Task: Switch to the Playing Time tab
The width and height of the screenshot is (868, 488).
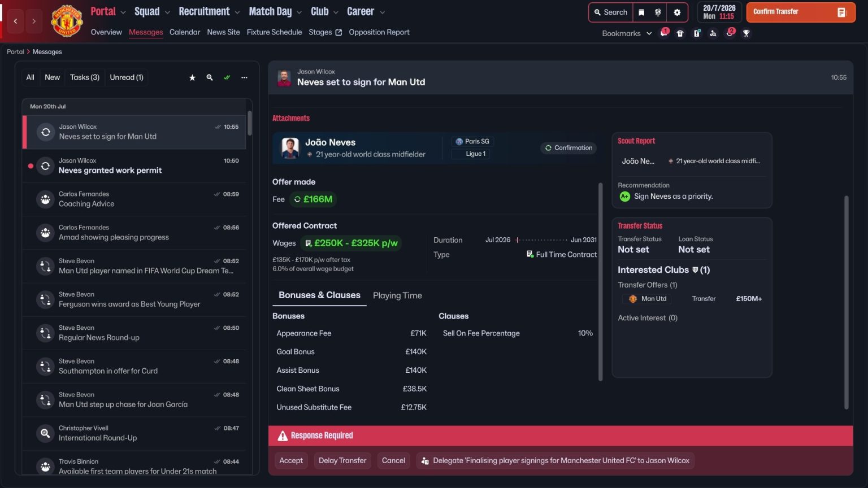Action: click(x=397, y=295)
